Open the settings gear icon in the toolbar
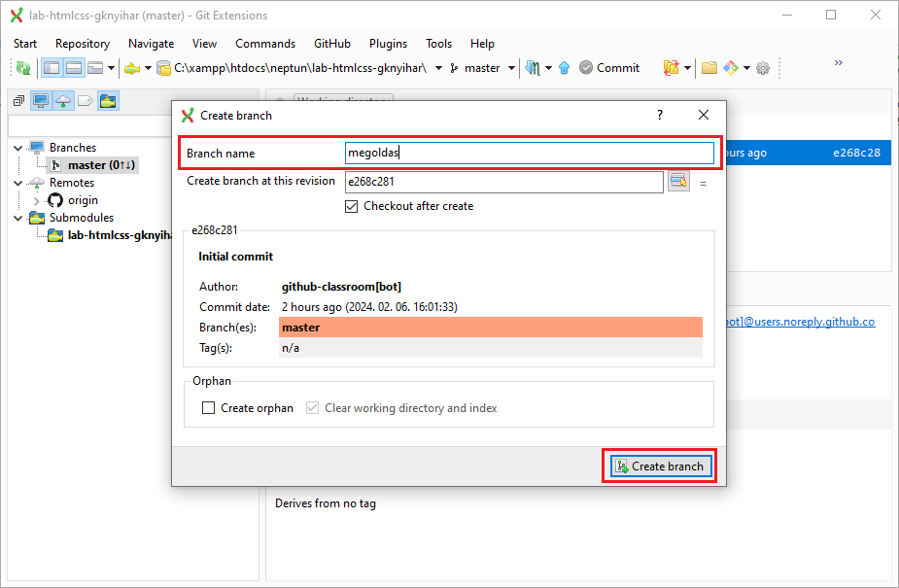Screen dimensions: 899x588 (x=763, y=68)
